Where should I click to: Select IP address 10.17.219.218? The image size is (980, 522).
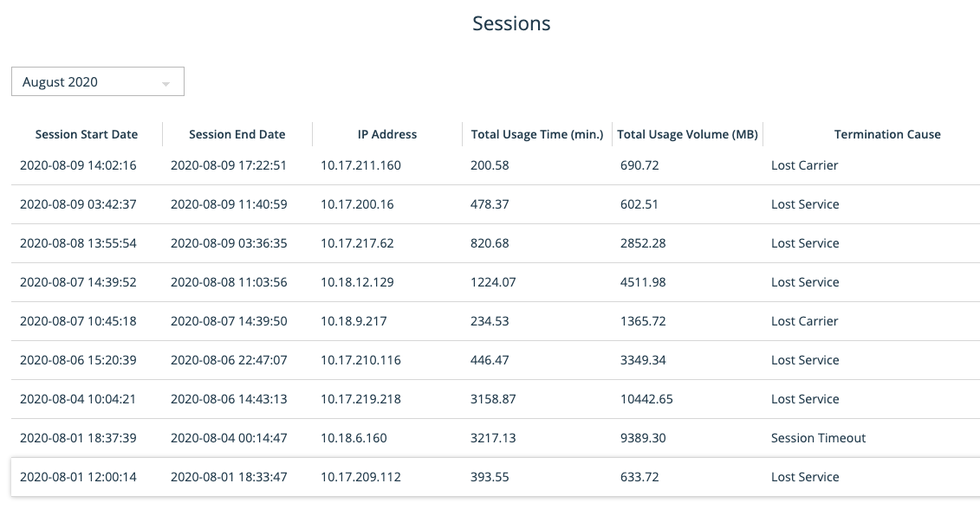click(x=360, y=399)
